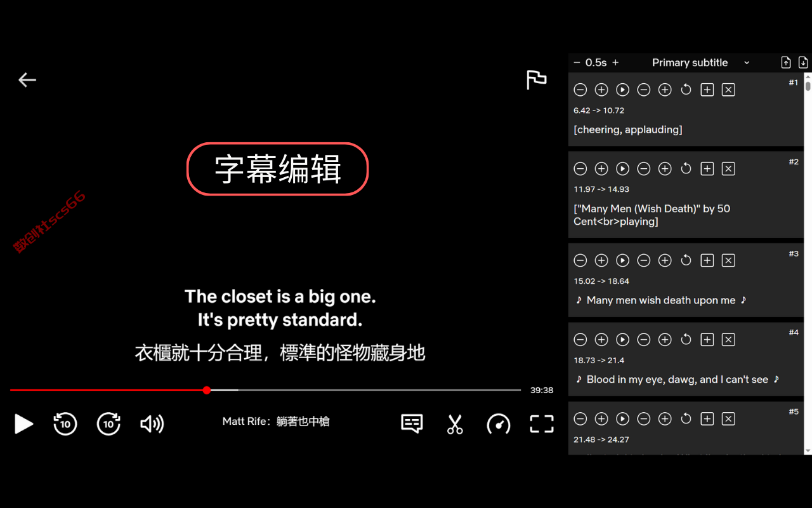Delete subtitle #3 with the X box

click(728, 260)
